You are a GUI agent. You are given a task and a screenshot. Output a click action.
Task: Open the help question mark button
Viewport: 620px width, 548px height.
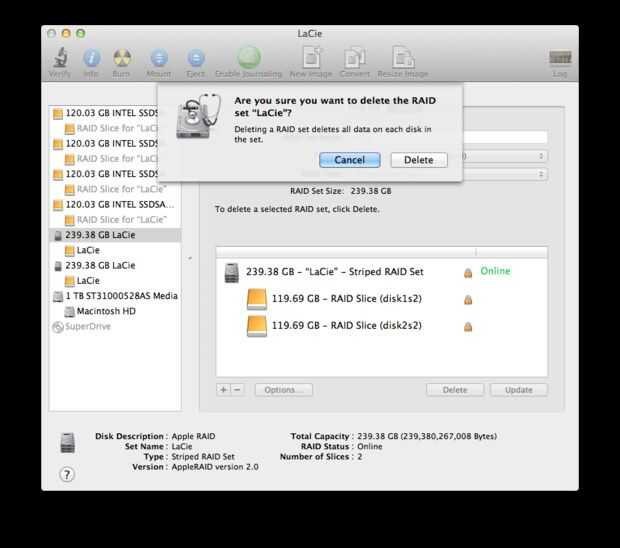[67, 474]
